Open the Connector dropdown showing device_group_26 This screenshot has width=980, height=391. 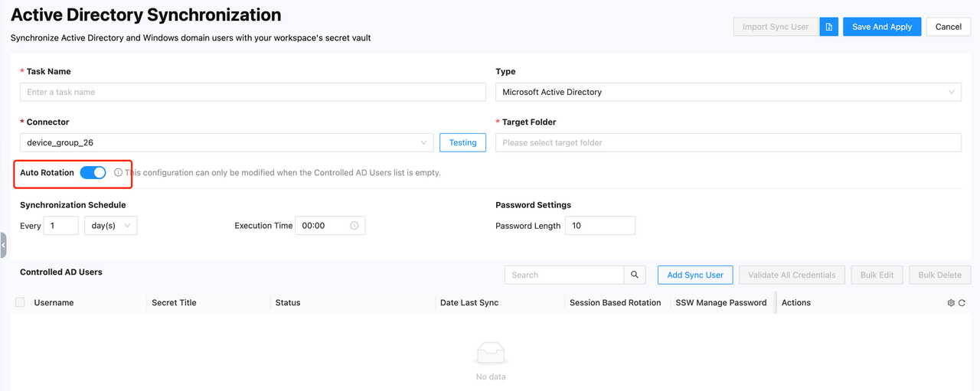coord(227,142)
